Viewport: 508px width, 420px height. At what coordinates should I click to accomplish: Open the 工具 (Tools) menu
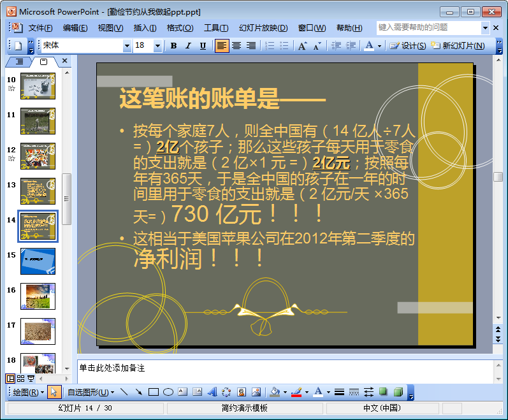coord(216,28)
